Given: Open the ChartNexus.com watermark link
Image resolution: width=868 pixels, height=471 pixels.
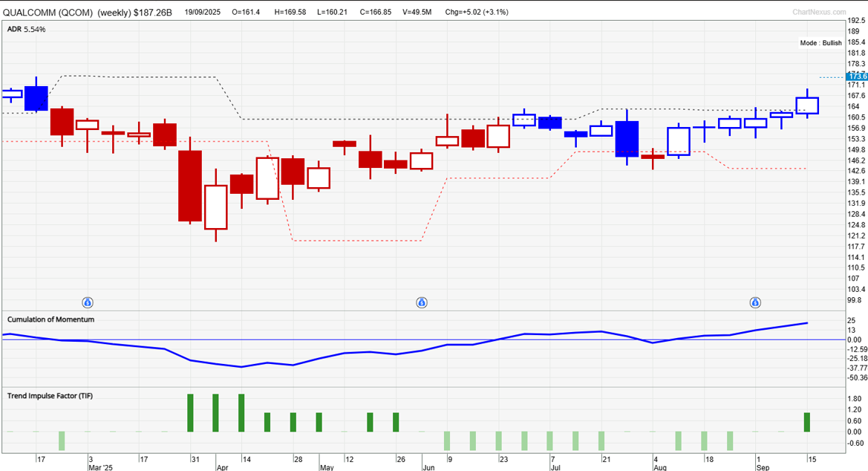Looking at the screenshot, I should click(x=819, y=12).
